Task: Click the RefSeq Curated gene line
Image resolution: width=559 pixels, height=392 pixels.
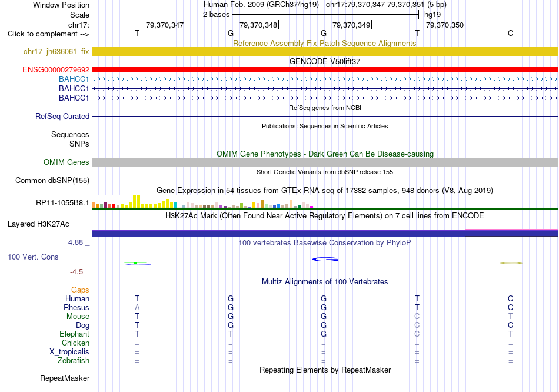Action: tap(325, 117)
